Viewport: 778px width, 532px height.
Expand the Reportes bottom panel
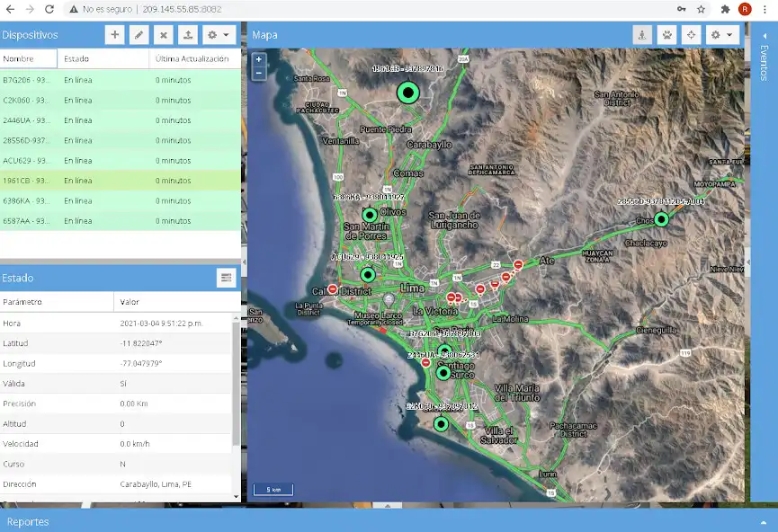point(763,522)
